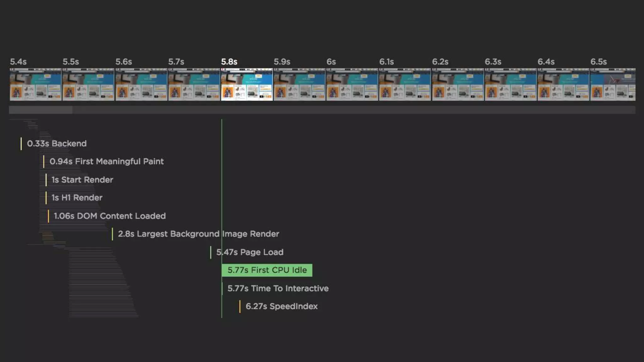Click the 5.47s Page Load marker

pyautogui.click(x=250, y=252)
